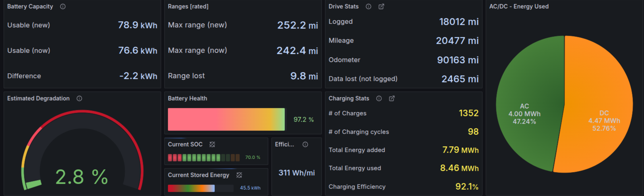Open the Ranges [rated] panel title

(188, 6)
